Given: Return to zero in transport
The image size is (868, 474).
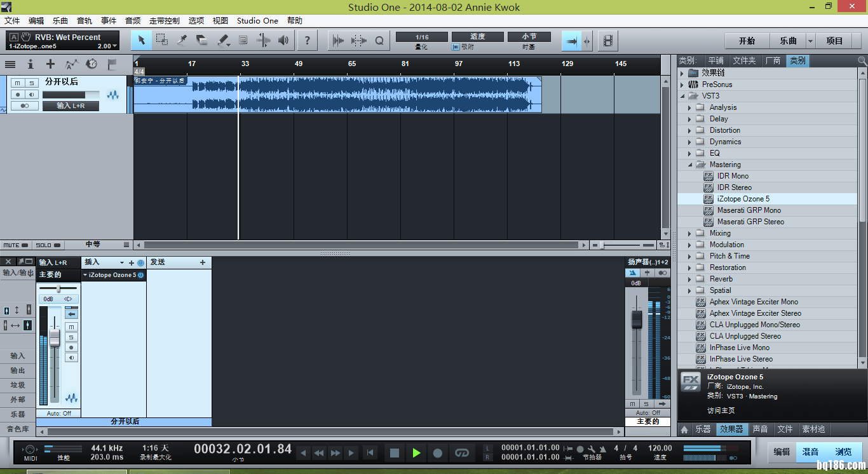Looking at the screenshot, I should [370, 453].
